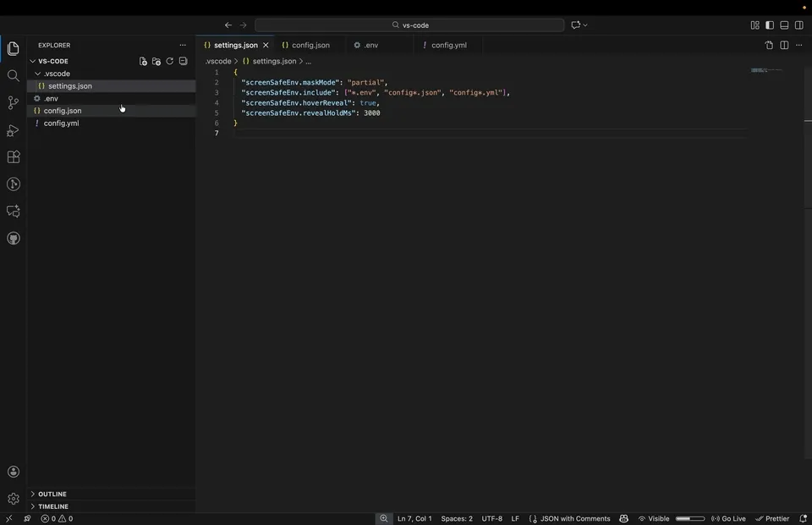Open the Source Control view

pyautogui.click(x=13, y=102)
